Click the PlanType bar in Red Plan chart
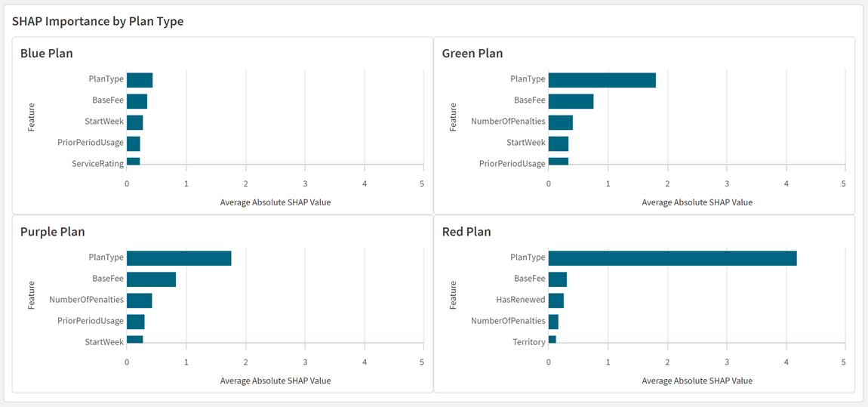Screen dimensions: 868x407 (672, 258)
